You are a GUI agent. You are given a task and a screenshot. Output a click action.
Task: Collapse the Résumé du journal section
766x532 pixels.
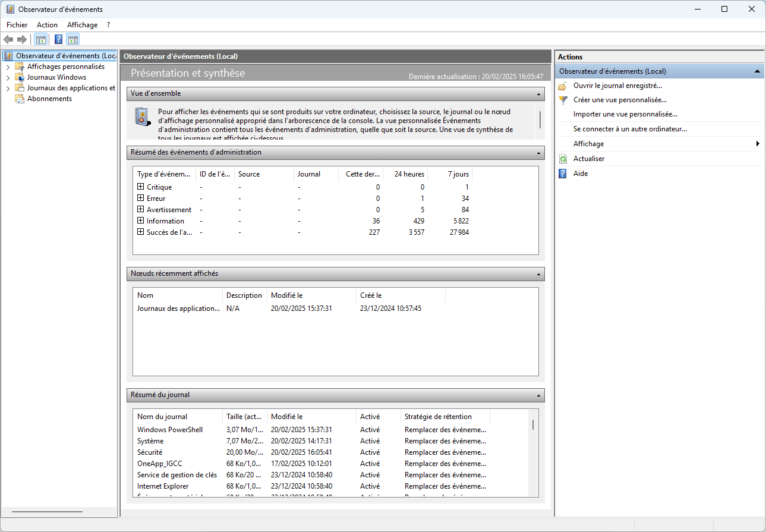539,395
